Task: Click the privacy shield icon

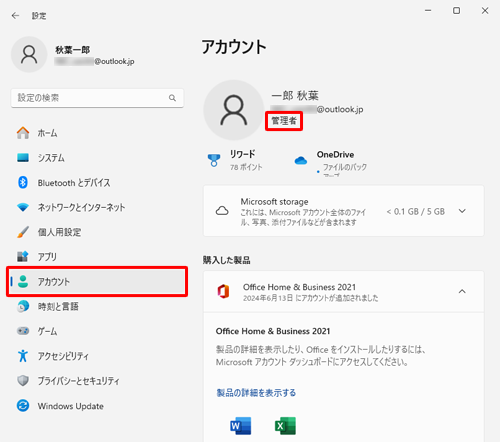Action: [23, 381]
